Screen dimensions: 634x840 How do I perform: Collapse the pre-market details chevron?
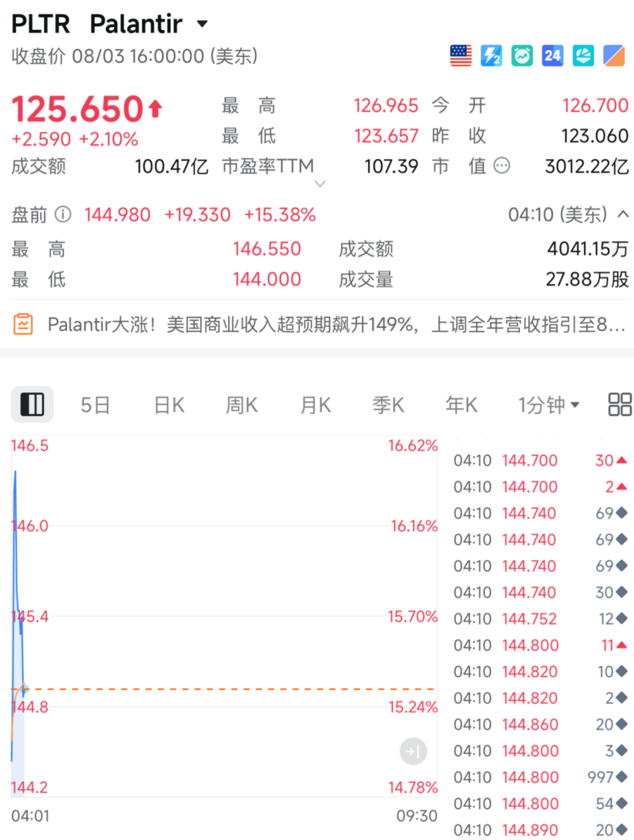(x=623, y=214)
